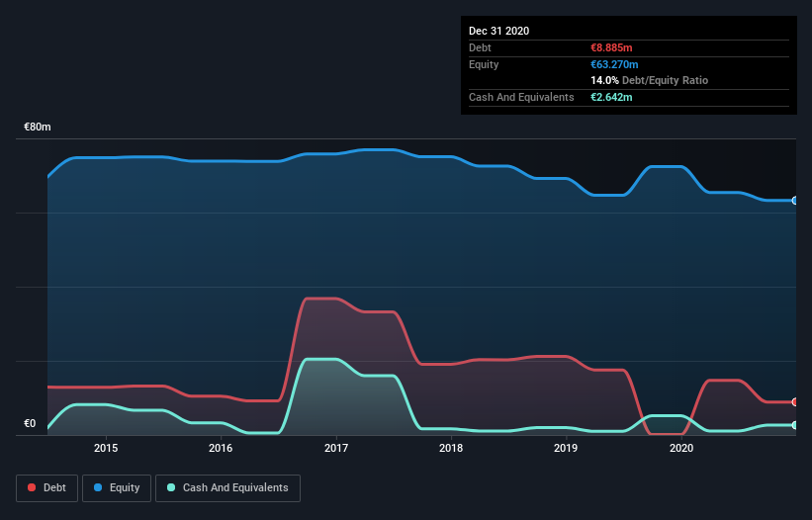Click the €80m y-axis label
The width and height of the screenshot is (812, 520).
pyautogui.click(x=38, y=127)
